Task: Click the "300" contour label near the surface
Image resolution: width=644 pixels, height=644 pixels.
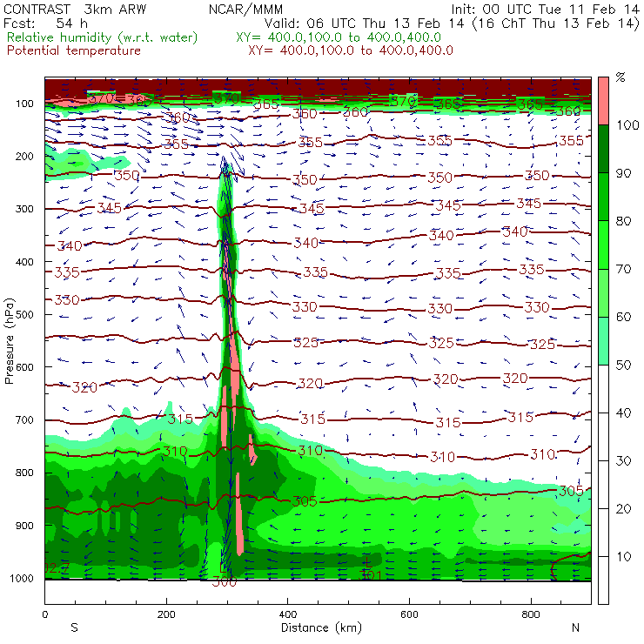Action: click(x=225, y=581)
